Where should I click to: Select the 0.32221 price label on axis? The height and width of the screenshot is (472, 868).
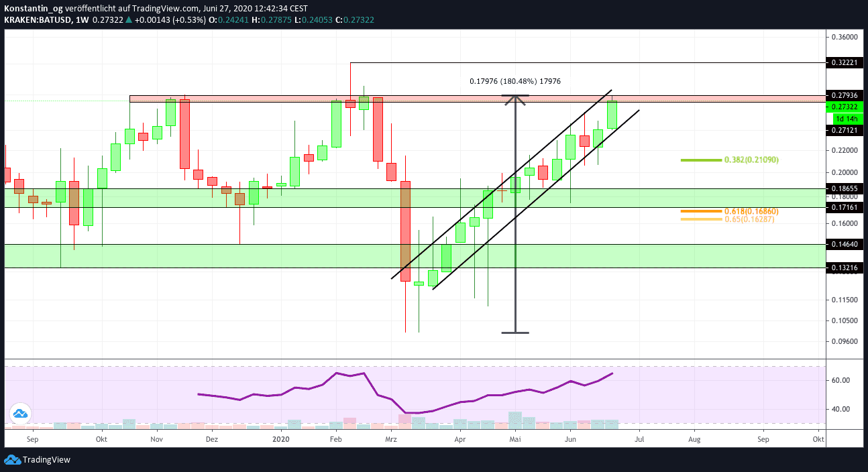[845, 62]
